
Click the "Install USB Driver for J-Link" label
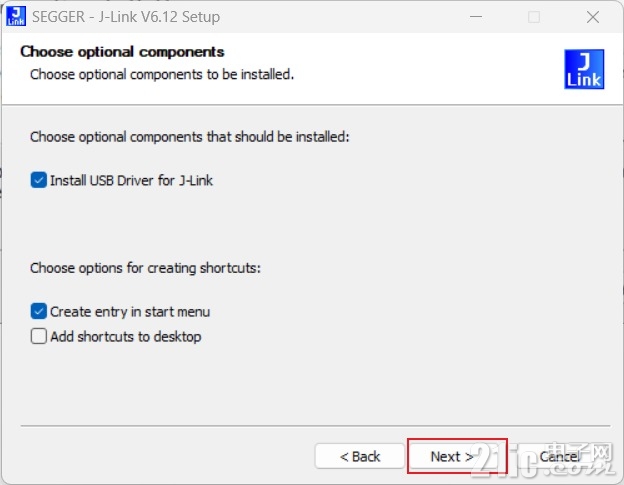point(131,180)
